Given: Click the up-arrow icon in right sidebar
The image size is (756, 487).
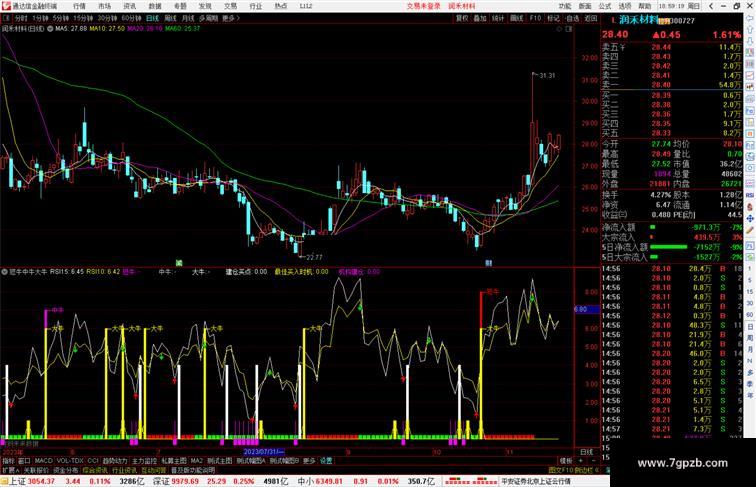Looking at the screenshot, I should [750, 29].
